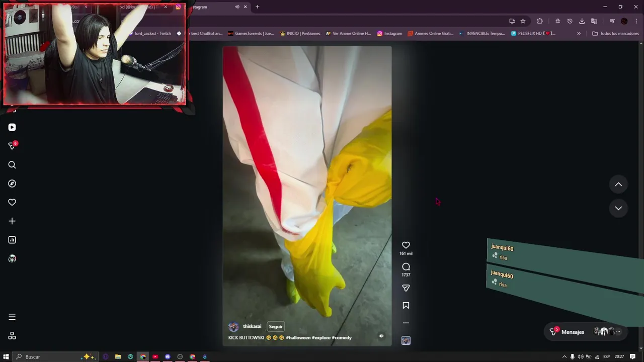The height and width of the screenshot is (362, 644).
Task: Toggle the reel sound speaker icon
Action: (381, 336)
